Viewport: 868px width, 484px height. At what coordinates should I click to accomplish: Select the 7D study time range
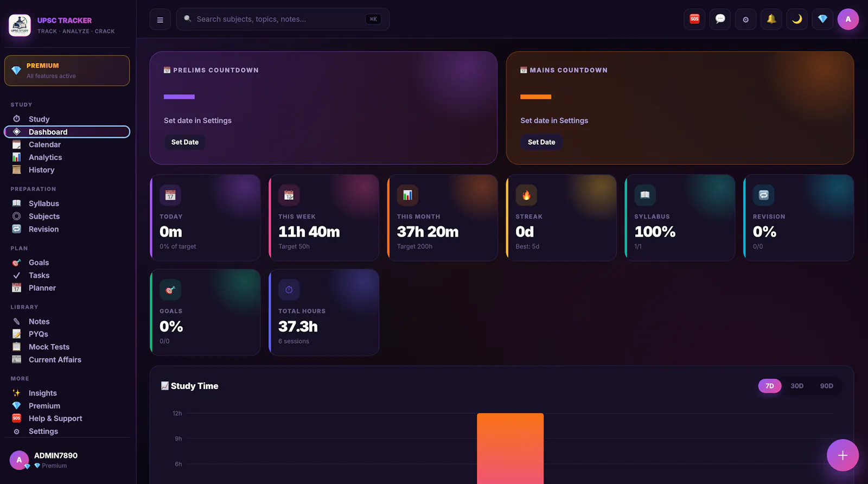pos(770,386)
